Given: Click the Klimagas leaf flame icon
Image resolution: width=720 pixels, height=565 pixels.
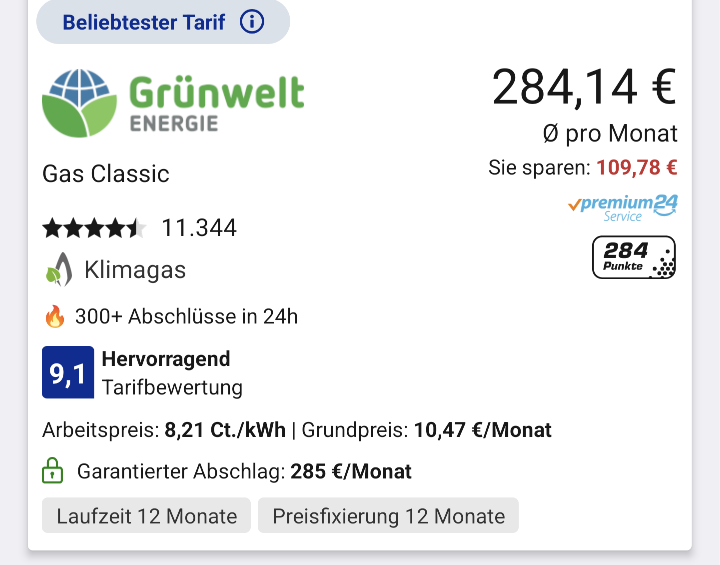Looking at the screenshot, I should (x=59, y=270).
